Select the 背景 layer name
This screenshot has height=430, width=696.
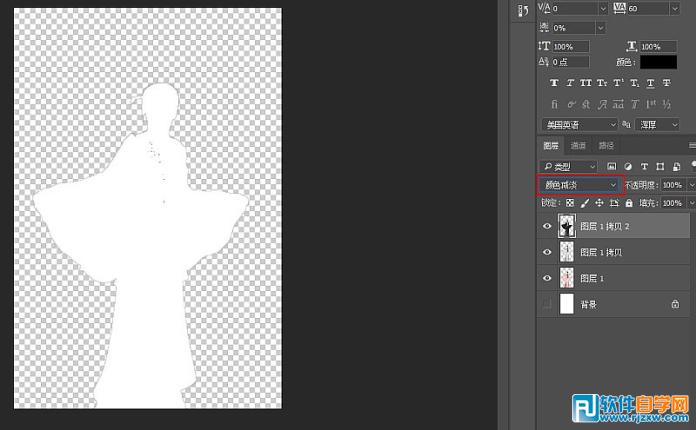(x=589, y=304)
